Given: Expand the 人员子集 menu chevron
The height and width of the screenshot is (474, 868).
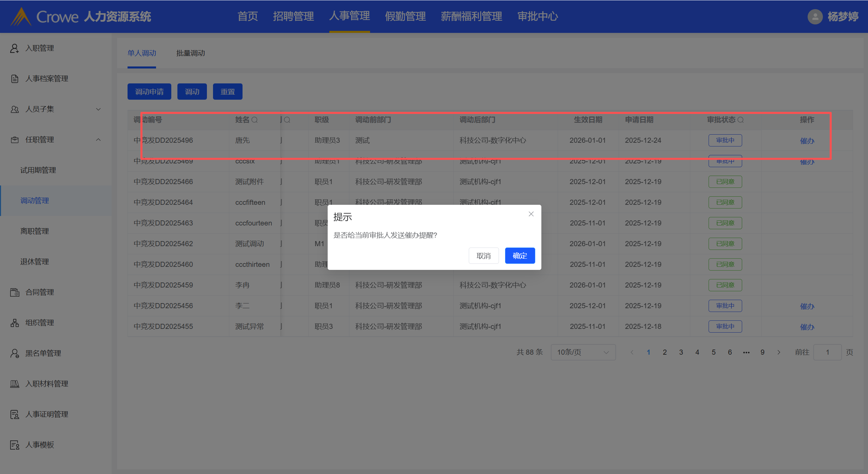Looking at the screenshot, I should tap(98, 109).
